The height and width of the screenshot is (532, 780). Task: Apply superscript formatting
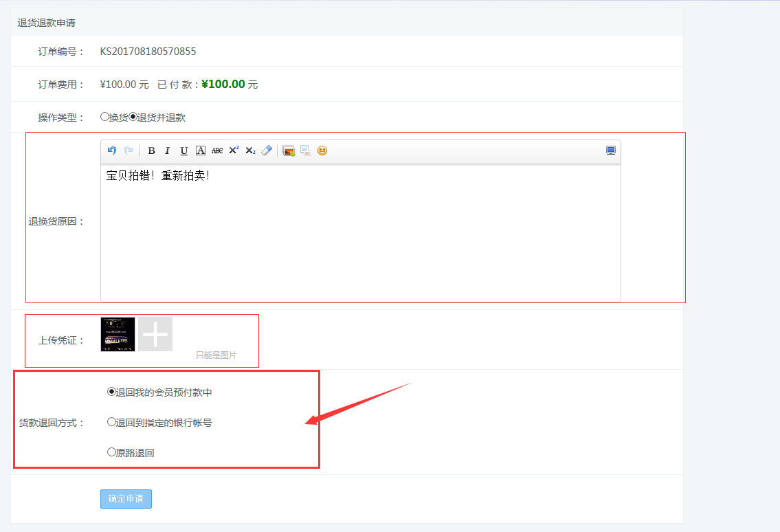tap(234, 151)
